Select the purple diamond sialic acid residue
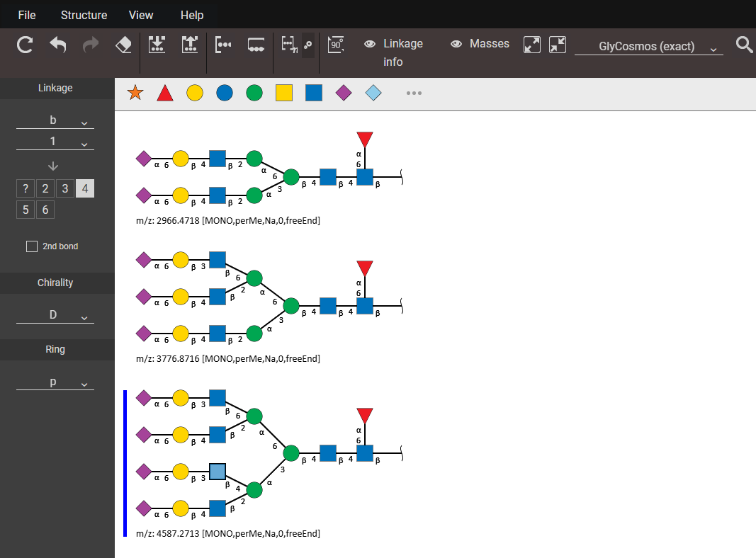 coord(344,93)
